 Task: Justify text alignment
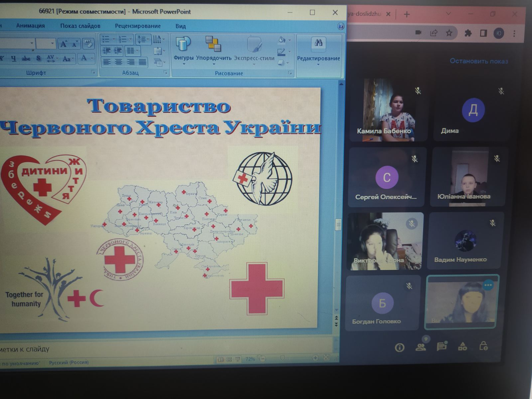142,62
